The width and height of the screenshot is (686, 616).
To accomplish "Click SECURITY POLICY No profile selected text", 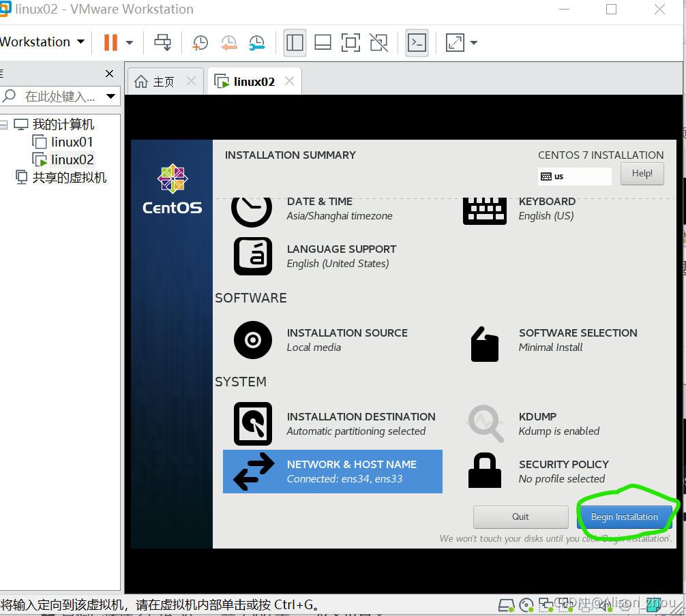I will [563, 472].
